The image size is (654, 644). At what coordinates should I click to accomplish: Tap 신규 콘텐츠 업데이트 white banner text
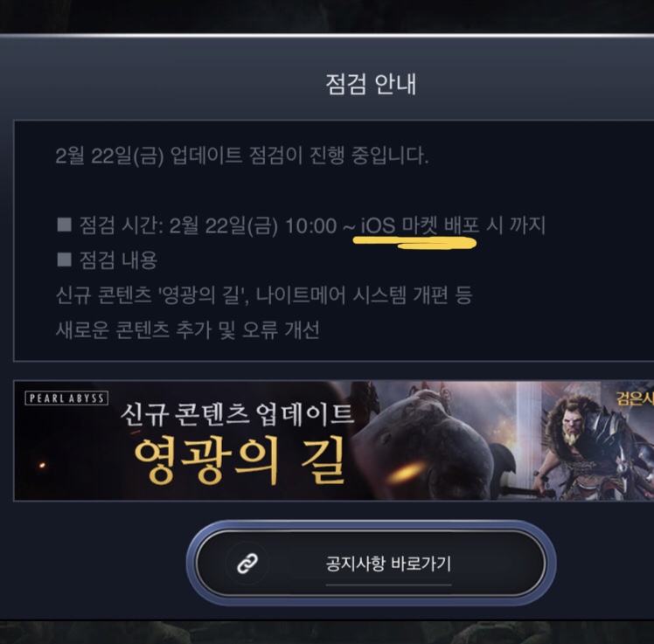pos(237,415)
